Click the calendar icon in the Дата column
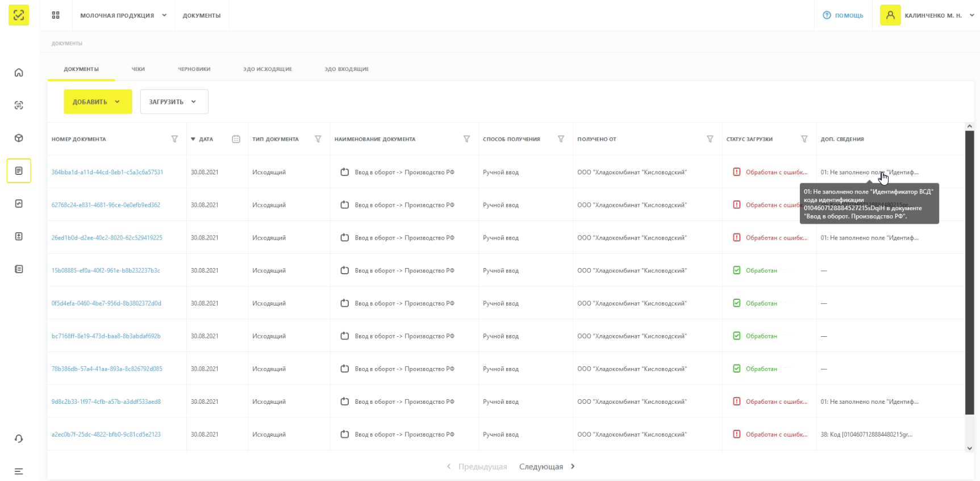Screen dimensions: 980x481 (x=236, y=139)
